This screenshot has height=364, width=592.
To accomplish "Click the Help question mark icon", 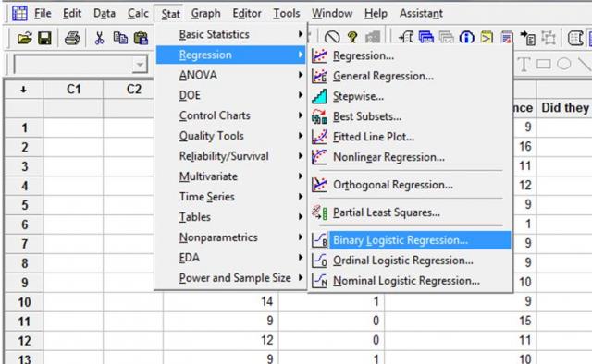I will click(x=352, y=37).
